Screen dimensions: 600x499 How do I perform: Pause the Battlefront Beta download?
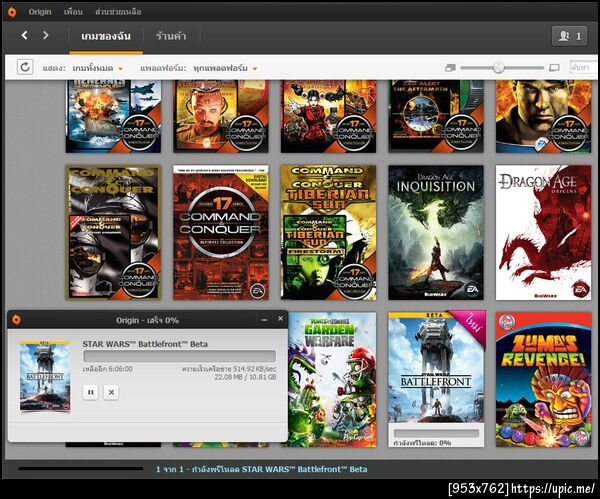pyautogui.click(x=91, y=392)
